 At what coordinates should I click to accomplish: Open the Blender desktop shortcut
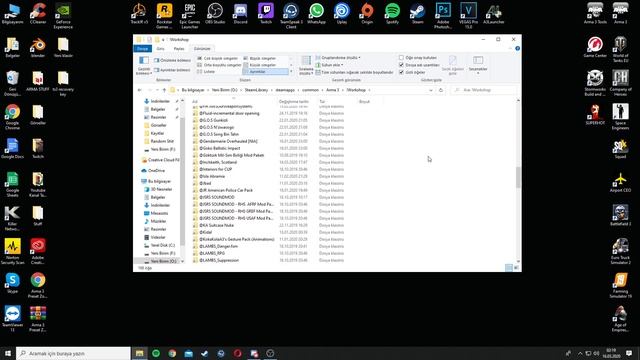pos(38,47)
